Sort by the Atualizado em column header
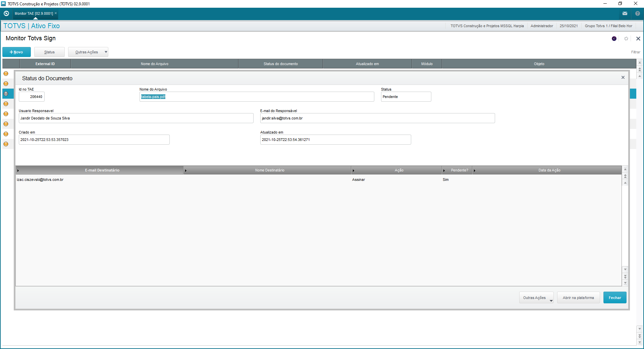 [367, 64]
